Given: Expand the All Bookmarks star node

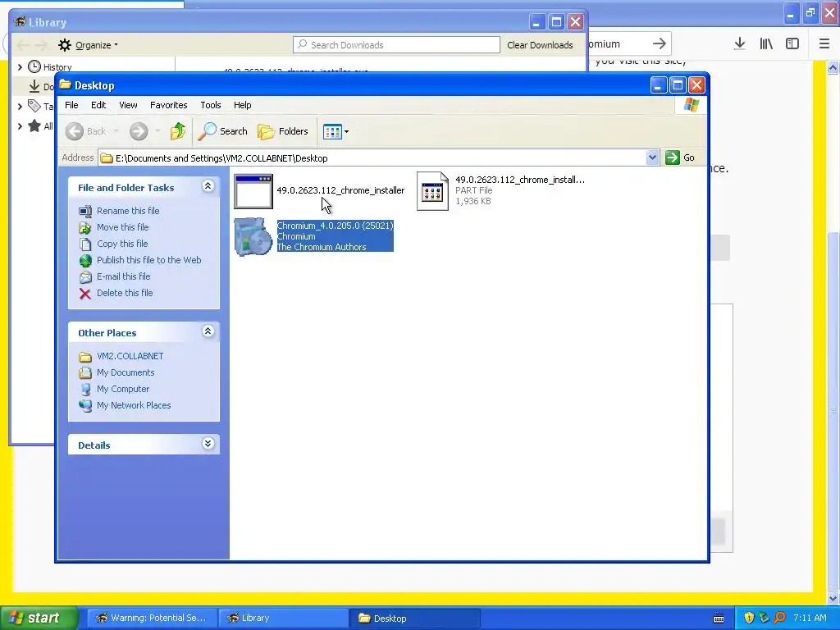Looking at the screenshot, I should 21,126.
